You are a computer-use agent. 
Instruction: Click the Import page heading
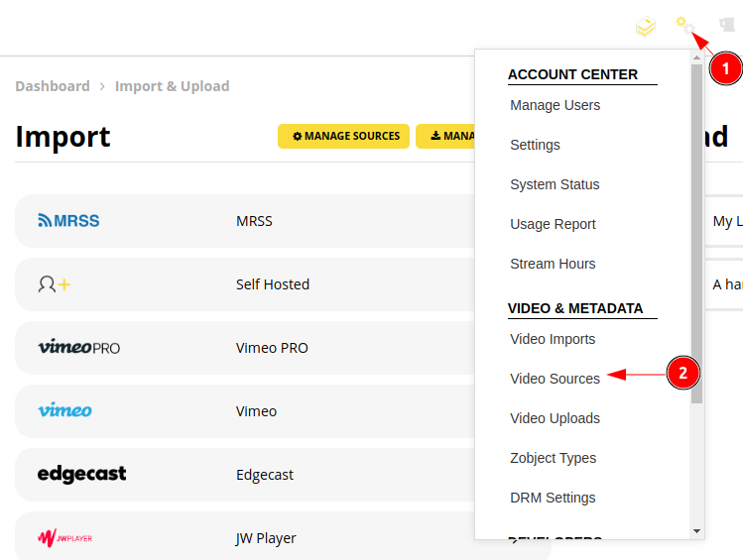pos(63,138)
